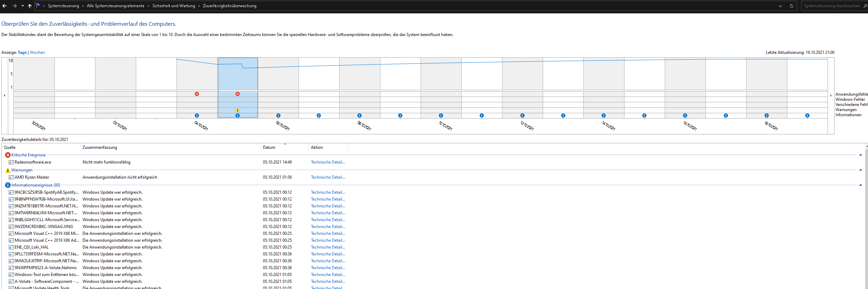Click info icon on 08.10.2021 column
Image resolution: width=868 pixels, height=289 pixels.
tap(360, 116)
